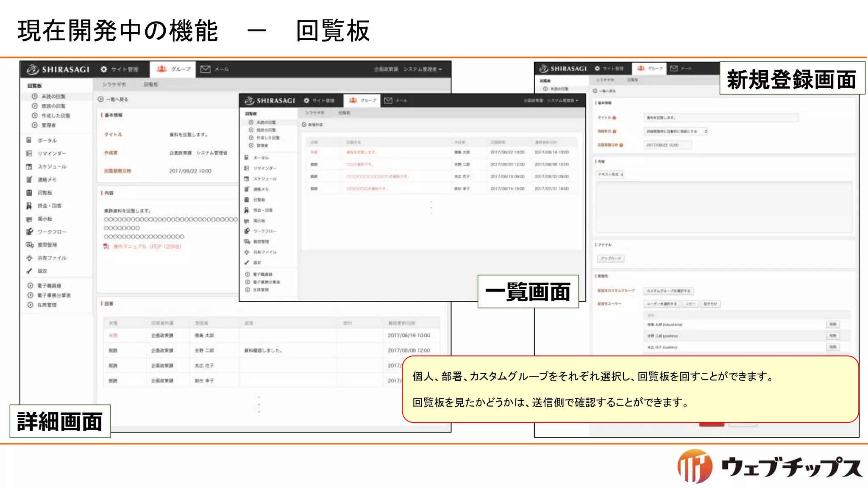Click the 回覧板 clipboard icon in detail window sidebar
The width and height of the screenshot is (868, 488).
click(29, 193)
